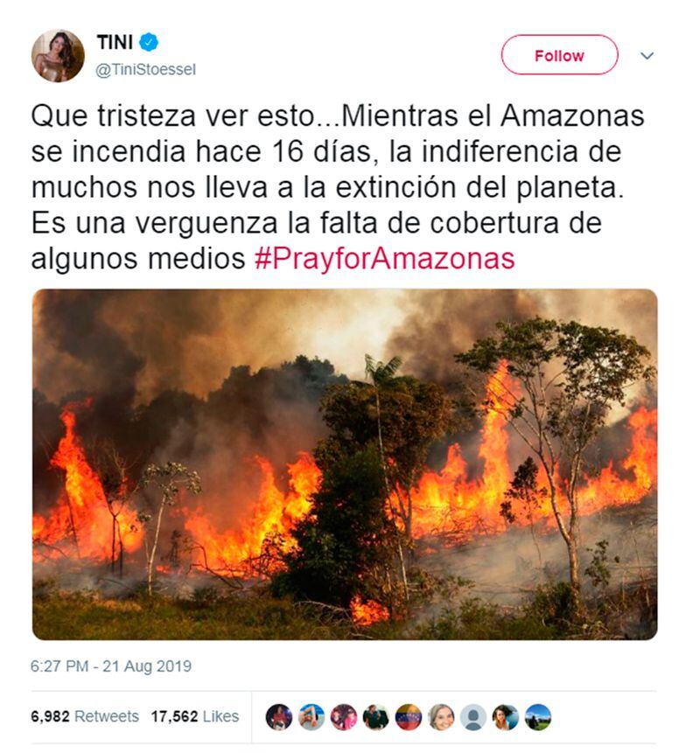Open the Amazon forest fire photo

tap(345, 464)
